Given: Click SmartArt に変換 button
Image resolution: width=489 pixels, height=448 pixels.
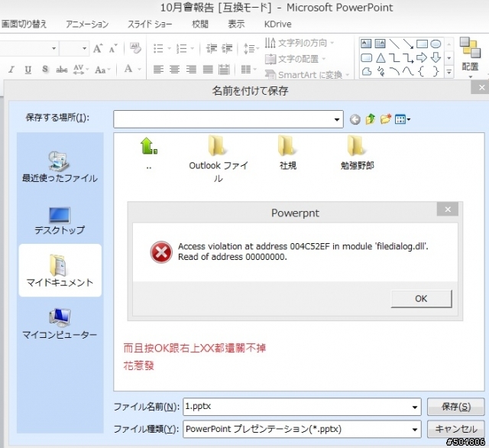Looking at the screenshot, I should pyautogui.click(x=307, y=75).
